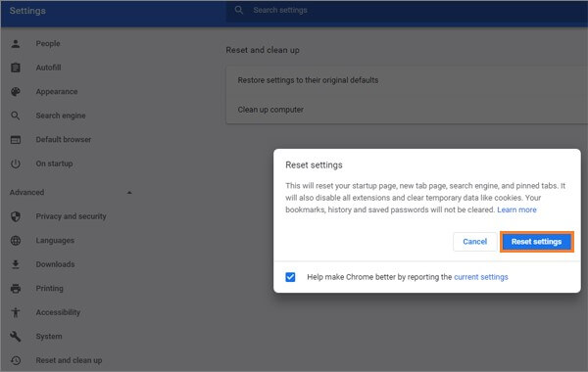
Task: Click Restore settings to their original defaults
Action: tap(407, 80)
